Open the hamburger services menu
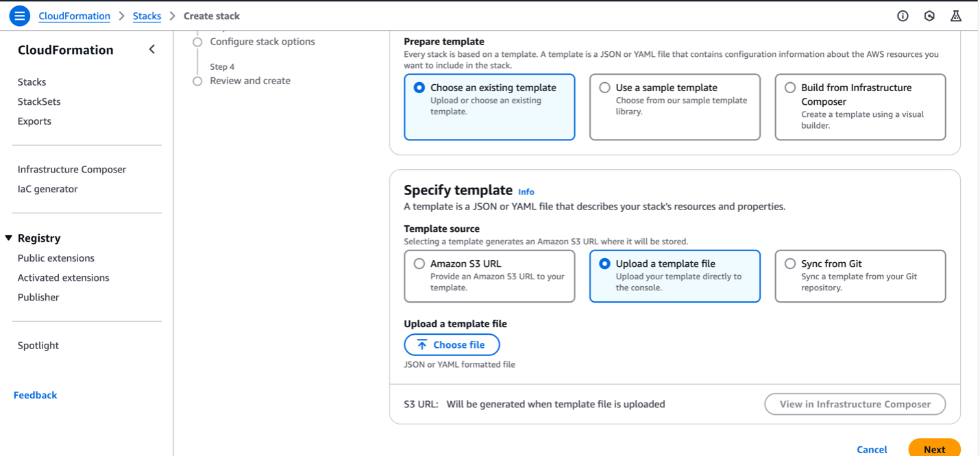Image resolution: width=980 pixels, height=458 pixels. tap(19, 15)
